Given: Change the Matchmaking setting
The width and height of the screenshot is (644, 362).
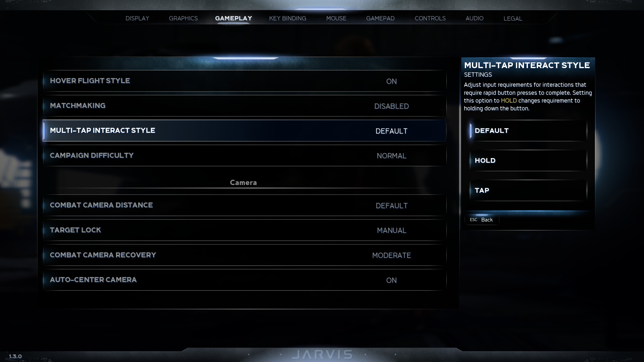Looking at the screenshot, I should 244,106.
